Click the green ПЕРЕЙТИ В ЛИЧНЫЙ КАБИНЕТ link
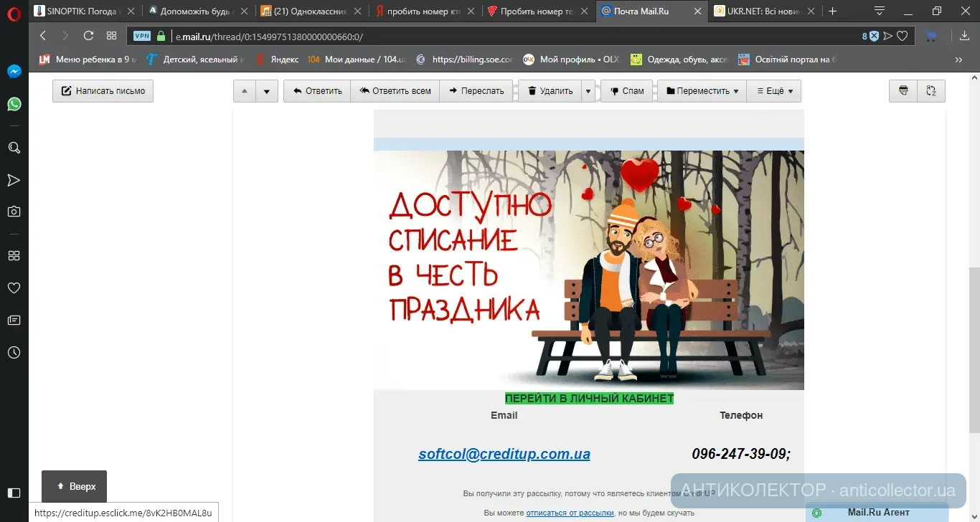 [589, 399]
